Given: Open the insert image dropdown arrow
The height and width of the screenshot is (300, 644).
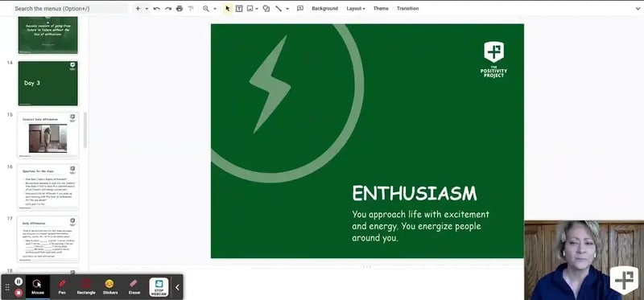Looking at the screenshot, I should tap(257, 9).
